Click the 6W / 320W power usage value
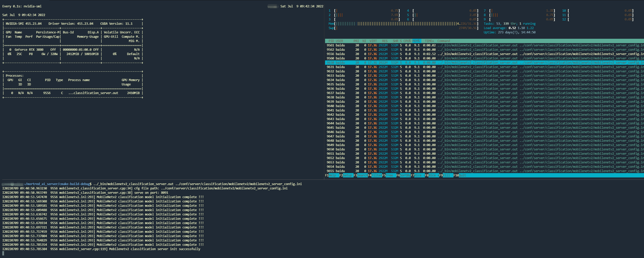The width and height of the screenshot is (644, 258). (50, 54)
